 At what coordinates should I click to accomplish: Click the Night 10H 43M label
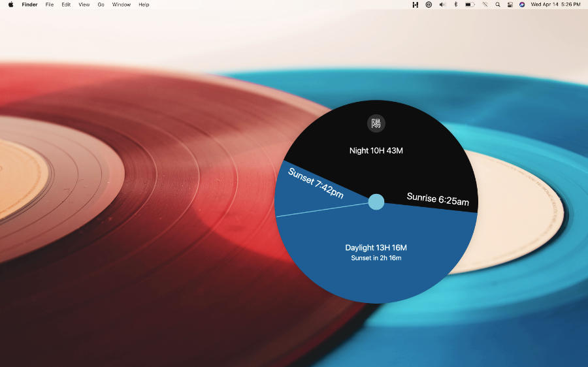[376, 151]
